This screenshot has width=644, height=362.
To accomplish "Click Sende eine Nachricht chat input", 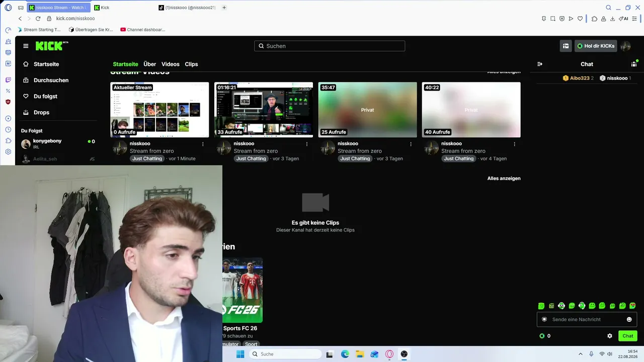I will [x=587, y=319].
